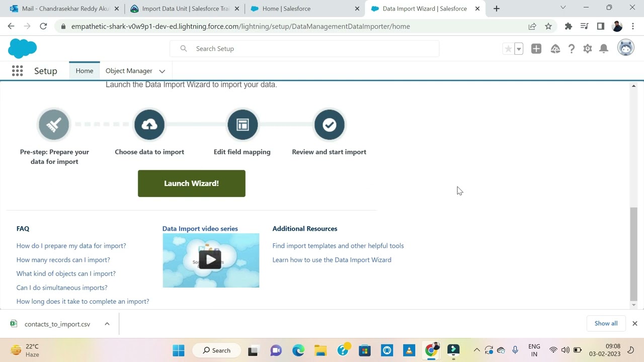644x362 pixels.
Task: Open the taskbar Search box
Action: click(x=216, y=350)
